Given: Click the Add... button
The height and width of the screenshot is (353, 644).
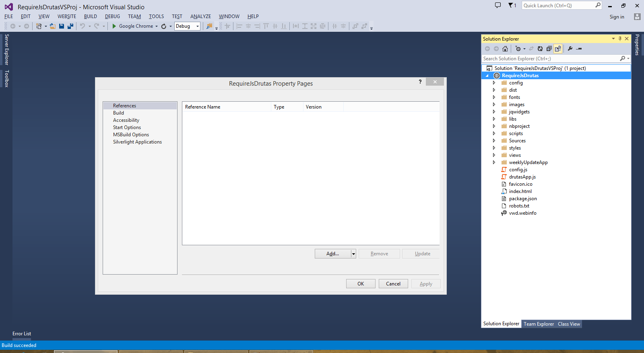Looking at the screenshot, I should [333, 254].
